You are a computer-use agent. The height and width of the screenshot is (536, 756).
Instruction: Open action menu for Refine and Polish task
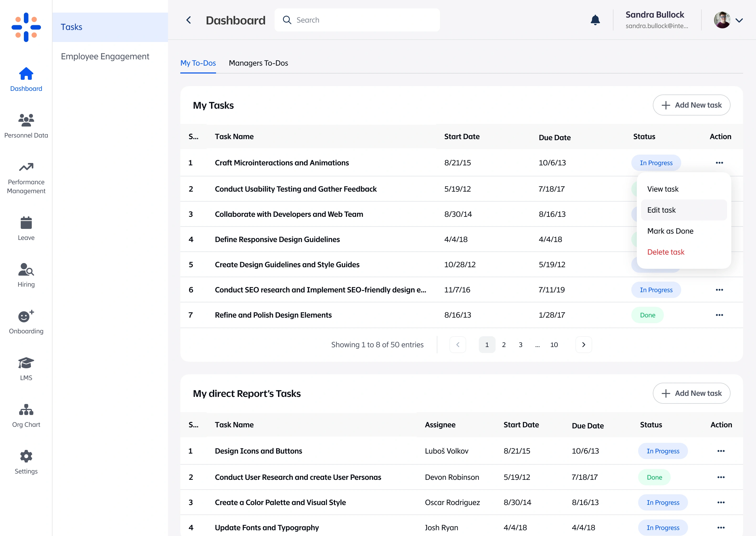[x=719, y=315]
